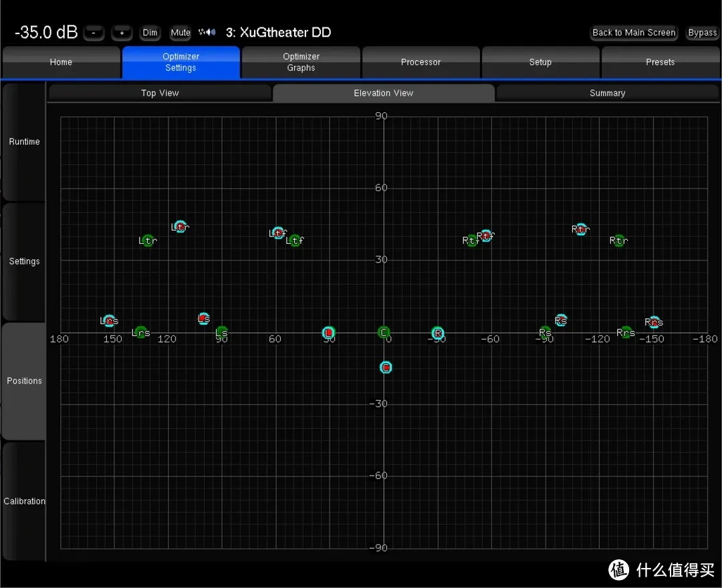722x588 pixels.
Task: Click the speaker sound icon beside Mute
Action: [207, 32]
